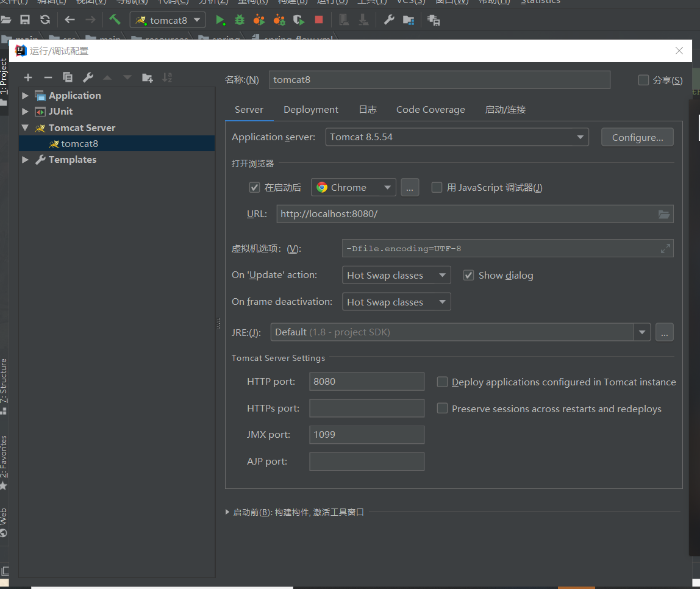Click the Synchronize refresh icon
The height and width of the screenshot is (589, 700).
click(x=45, y=20)
